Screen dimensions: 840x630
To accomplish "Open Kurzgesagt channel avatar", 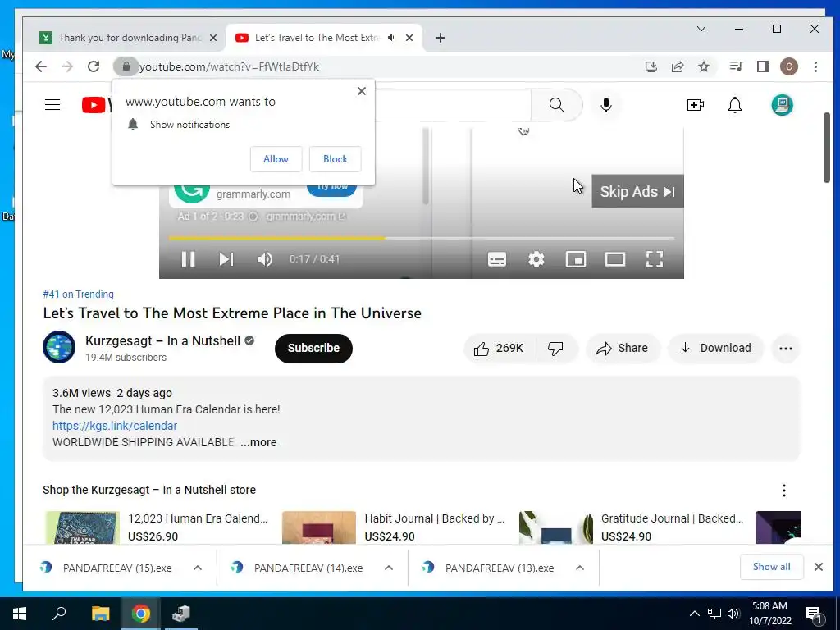I will tap(59, 347).
